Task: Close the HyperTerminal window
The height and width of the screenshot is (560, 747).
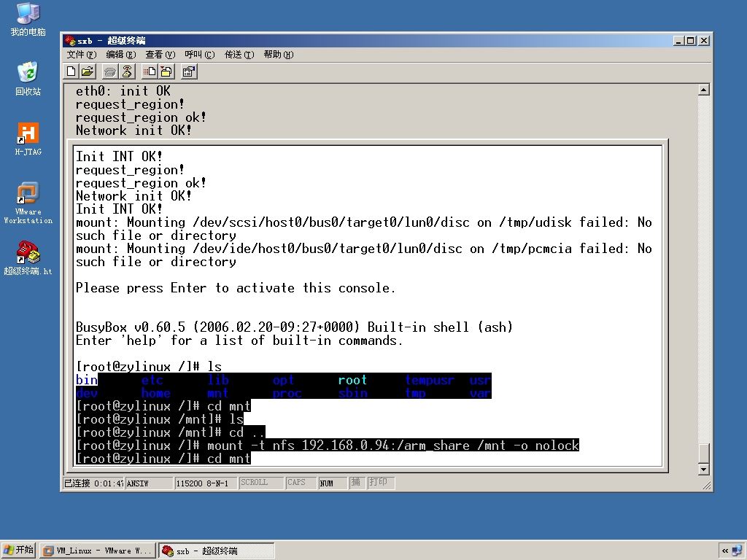Action: click(704, 41)
